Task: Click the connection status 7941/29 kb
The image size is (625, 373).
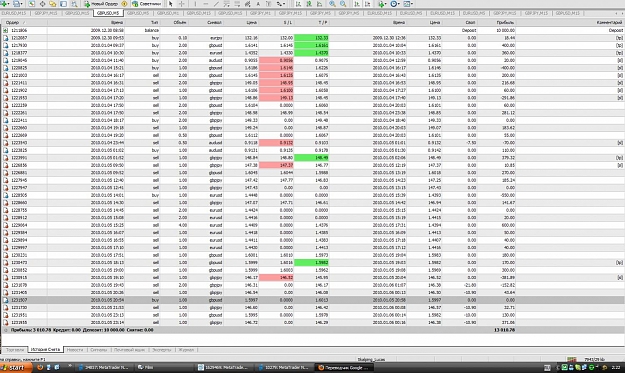Action: [594, 359]
